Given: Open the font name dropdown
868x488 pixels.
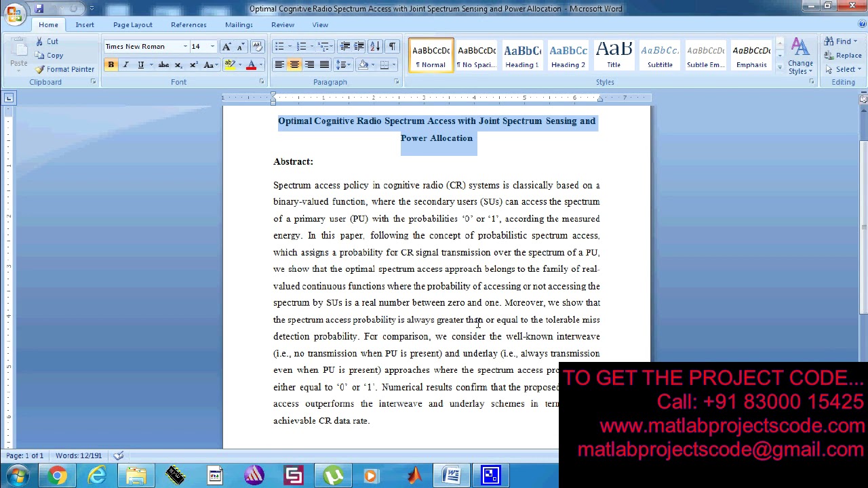Looking at the screenshot, I should 184,47.
